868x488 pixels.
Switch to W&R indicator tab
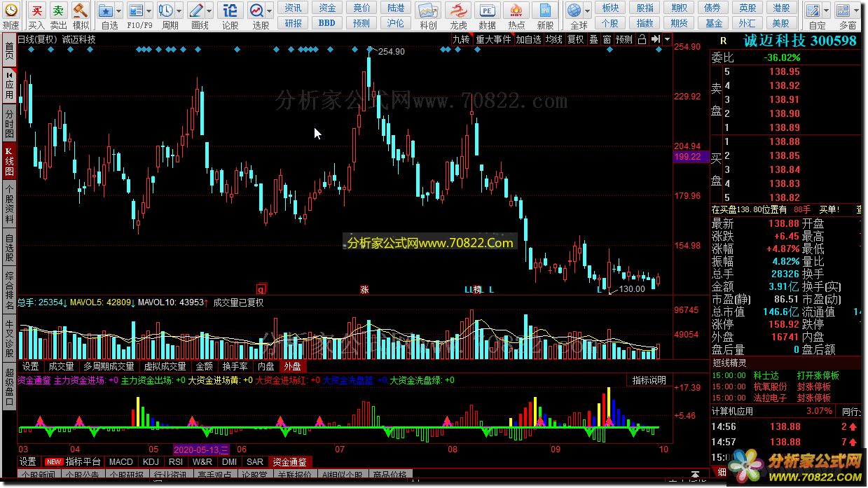[202, 462]
